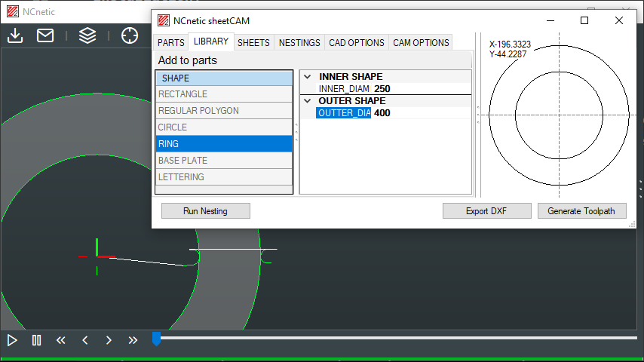
Task: Start playback with the play button
Action: pos(12,340)
